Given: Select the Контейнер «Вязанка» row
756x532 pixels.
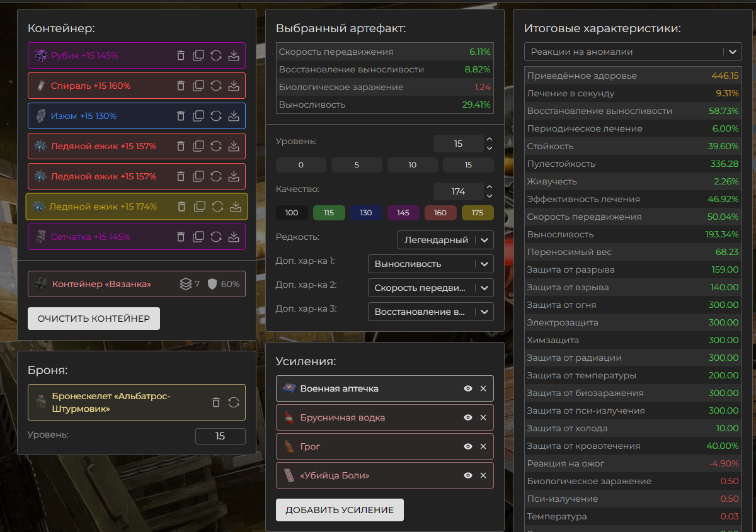Looking at the screenshot, I should [x=101, y=284].
